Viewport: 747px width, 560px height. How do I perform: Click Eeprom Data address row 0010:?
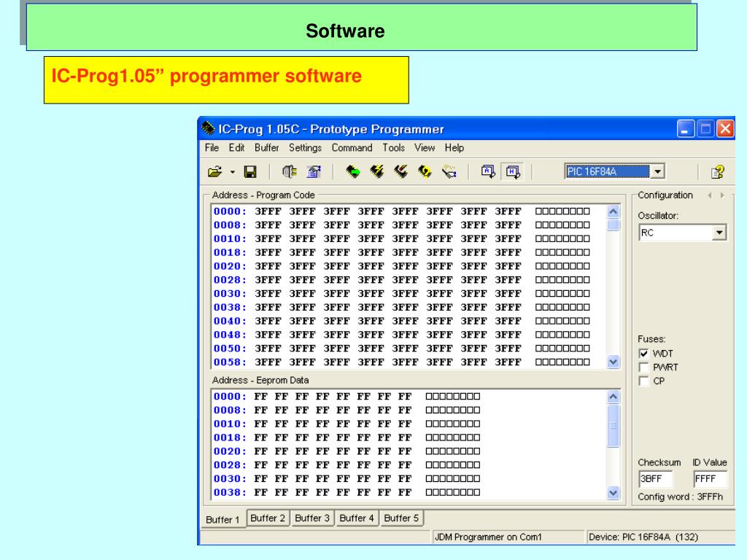[x=230, y=424]
